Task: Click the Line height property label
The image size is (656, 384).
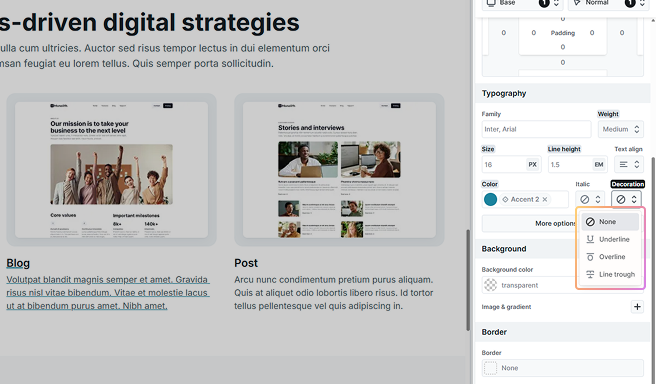Action: tap(564, 149)
